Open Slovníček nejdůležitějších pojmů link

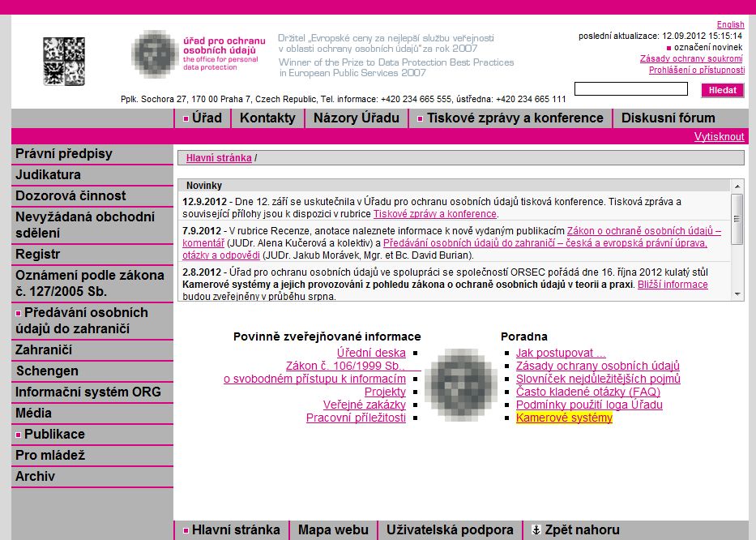pyautogui.click(x=598, y=379)
